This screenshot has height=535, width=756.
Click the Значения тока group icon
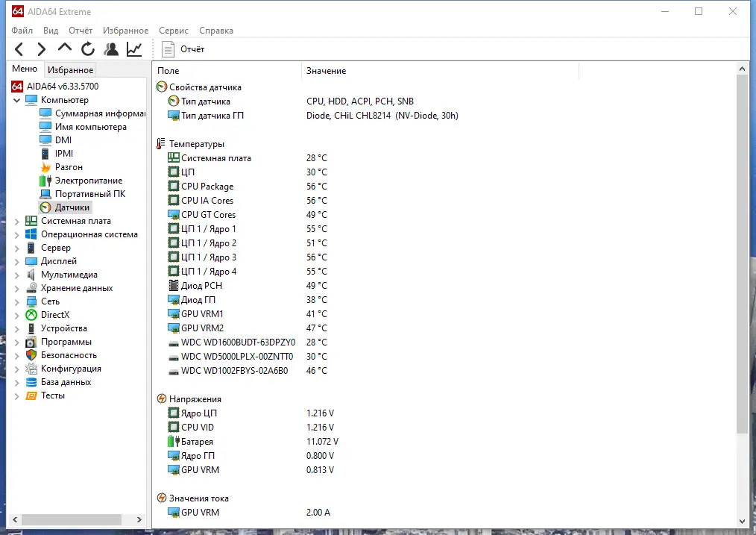162,498
